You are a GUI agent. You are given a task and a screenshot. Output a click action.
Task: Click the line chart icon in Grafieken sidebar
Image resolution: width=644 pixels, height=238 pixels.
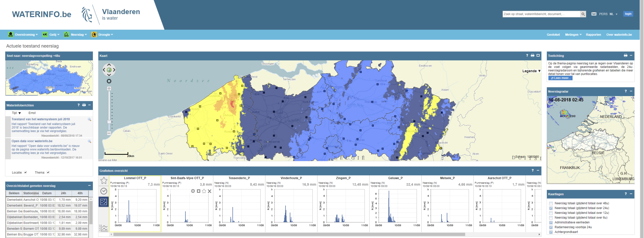[x=104, y=228]
